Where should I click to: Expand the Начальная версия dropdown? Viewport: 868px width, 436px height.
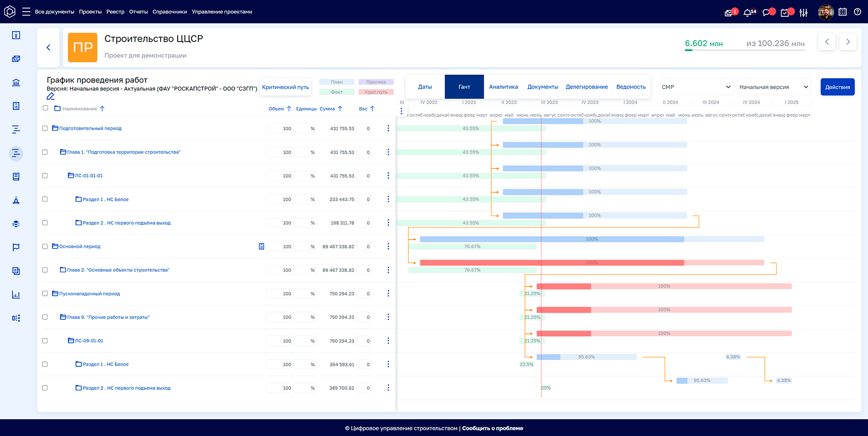point(773,87)
